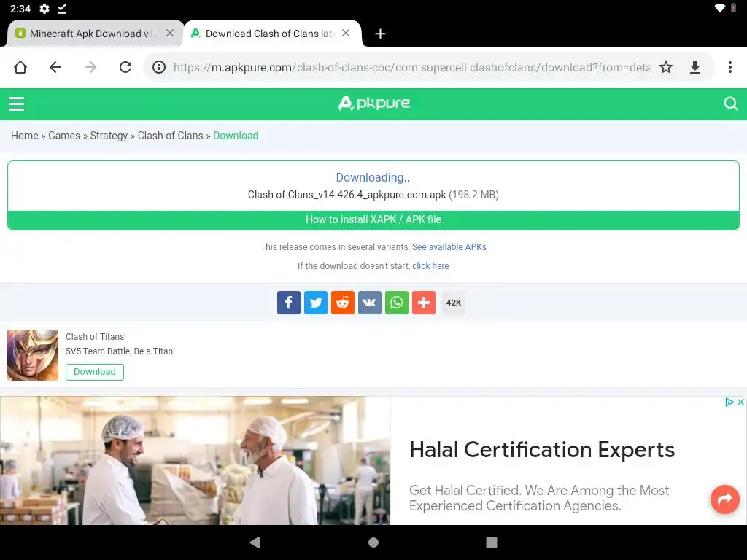Viewport: 747px width, 560px height.
Task: Download Clash of Titans
Action: click(x=95, y=372)
